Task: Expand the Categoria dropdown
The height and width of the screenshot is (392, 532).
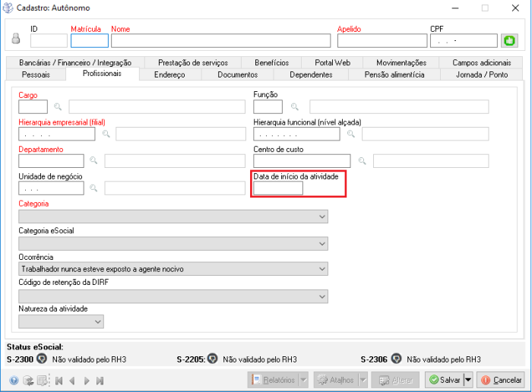Action: coord(322,217)
